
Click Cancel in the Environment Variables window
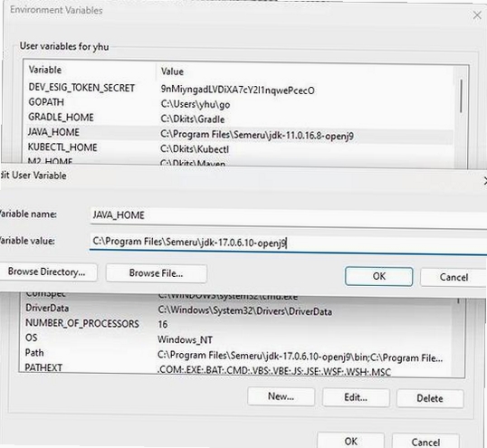[x=425, y=442]
